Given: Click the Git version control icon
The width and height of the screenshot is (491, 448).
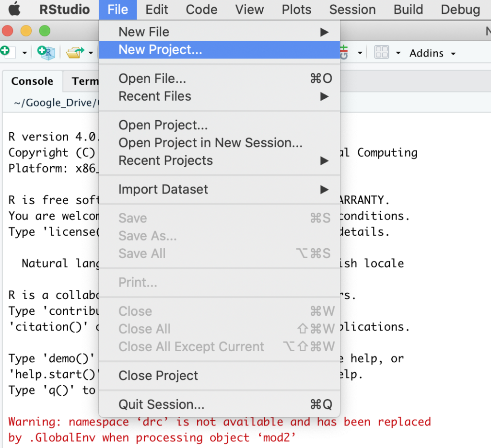Looking at the screenshot, I should coord(344,52).
